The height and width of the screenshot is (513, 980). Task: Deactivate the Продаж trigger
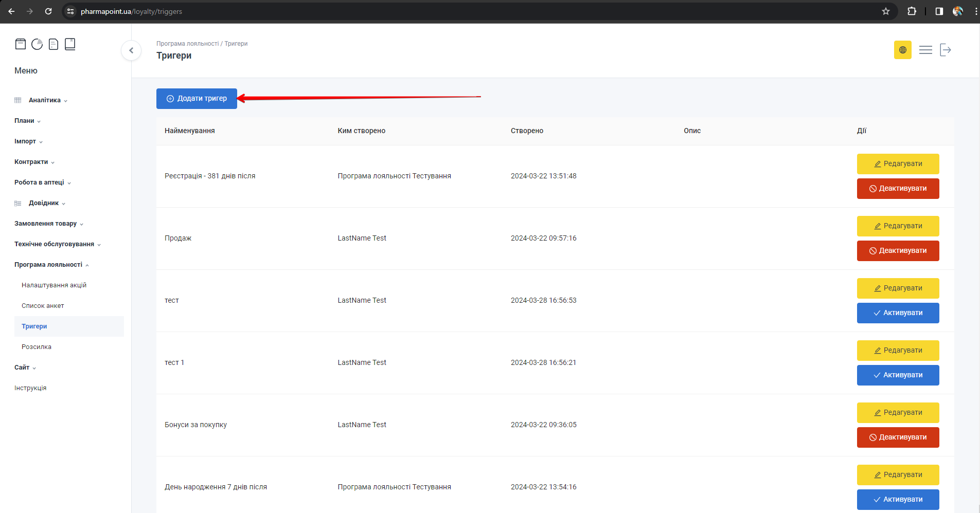coord(898,251)
